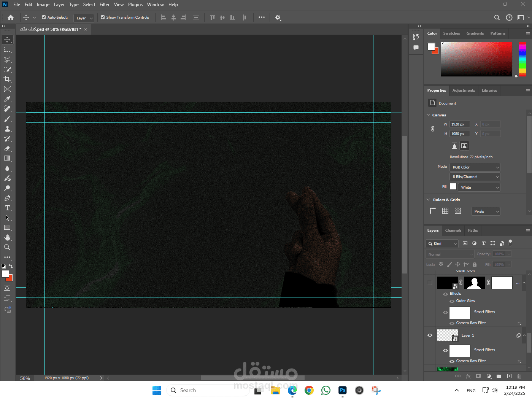Toggle the Effects visibility eye
The width and height of the screenshot is (532, 399).
coord(445,294)
